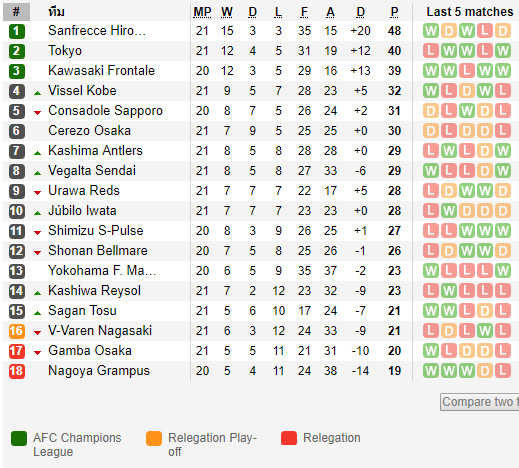Image resolution: width=519 pixels, height=468 pixels.
Task: Open the Kawasaki Frontale team link
Action: tap(101, 71)
